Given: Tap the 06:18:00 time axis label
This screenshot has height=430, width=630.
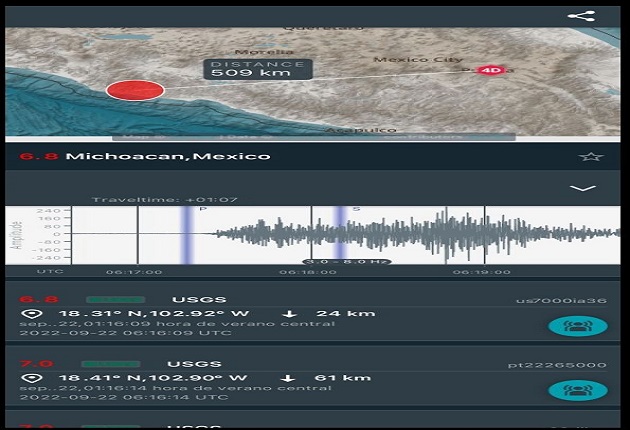Looking at the screenshot, I should [x=308, y=272].
